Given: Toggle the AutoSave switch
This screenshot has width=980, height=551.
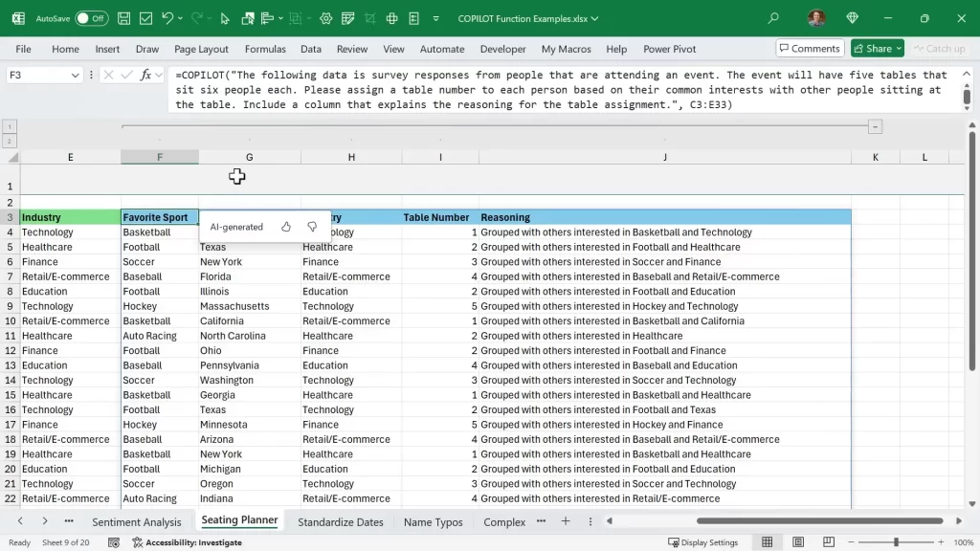Looking at the screenshot, I should pyautogui.click(x=91, y=18).
